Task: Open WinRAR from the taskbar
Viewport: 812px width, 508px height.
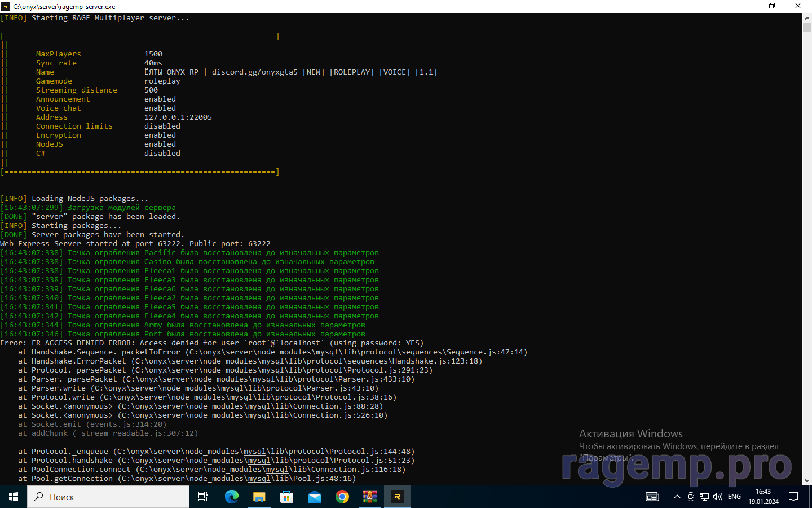Action: 369,497
